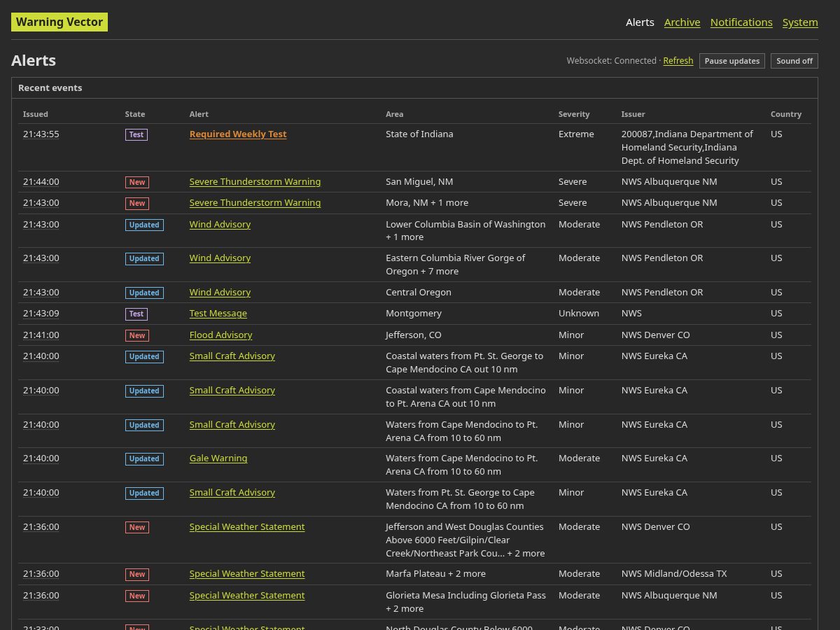Click the Severity column header
Image resolution: width=840 pixels, height=630 pixels.
coord(574,114)
